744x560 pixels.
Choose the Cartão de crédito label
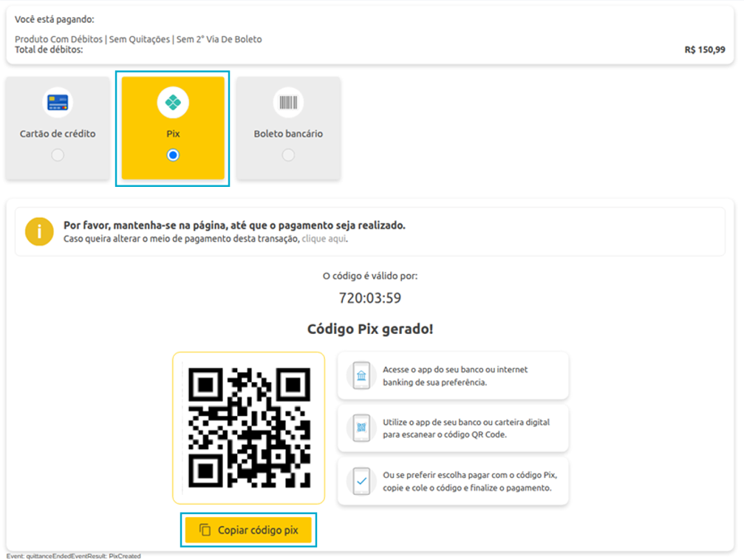[x=58, y=134]
